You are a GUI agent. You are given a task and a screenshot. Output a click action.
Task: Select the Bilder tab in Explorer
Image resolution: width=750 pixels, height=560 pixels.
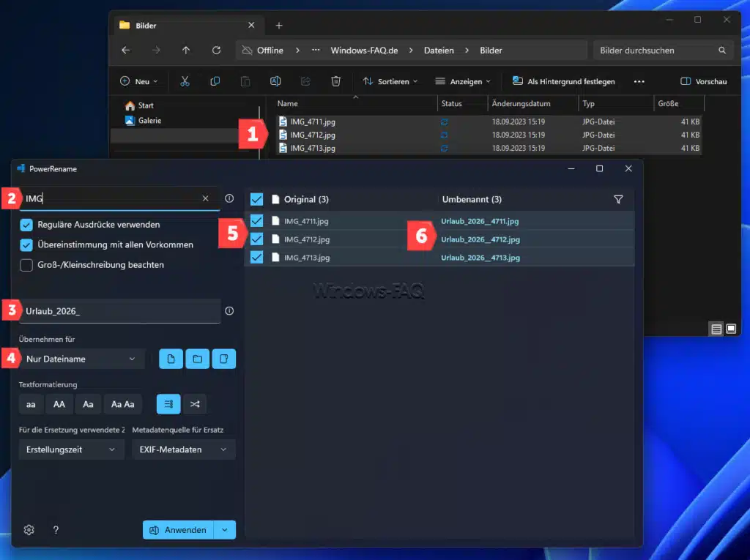187,26
